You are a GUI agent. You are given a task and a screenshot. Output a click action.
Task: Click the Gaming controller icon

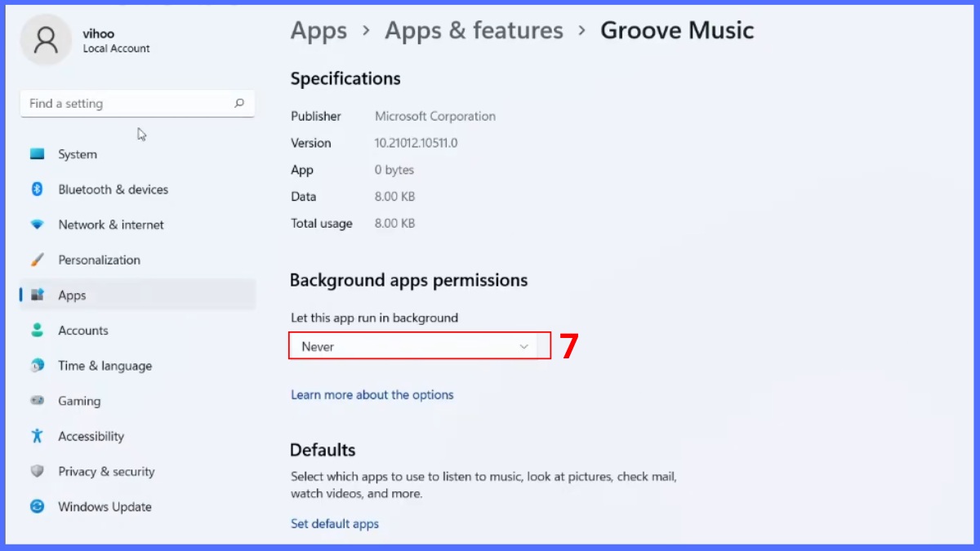[x=37, y=401]
